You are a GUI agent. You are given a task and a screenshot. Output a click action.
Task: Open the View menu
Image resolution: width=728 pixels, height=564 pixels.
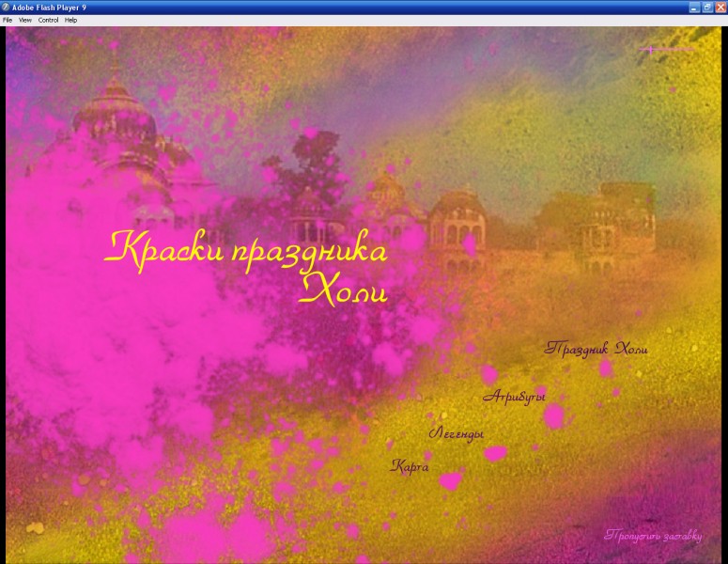[25, 20]
